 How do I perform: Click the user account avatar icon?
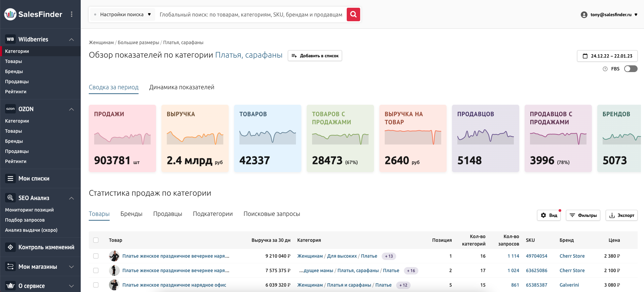click(x=584, y=15)
